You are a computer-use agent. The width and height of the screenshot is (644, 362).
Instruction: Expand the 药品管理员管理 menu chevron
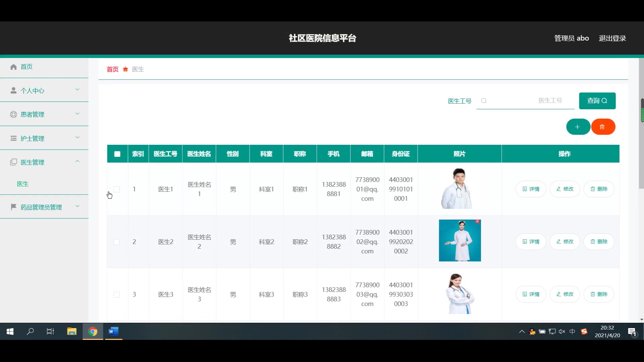point(77,206)
